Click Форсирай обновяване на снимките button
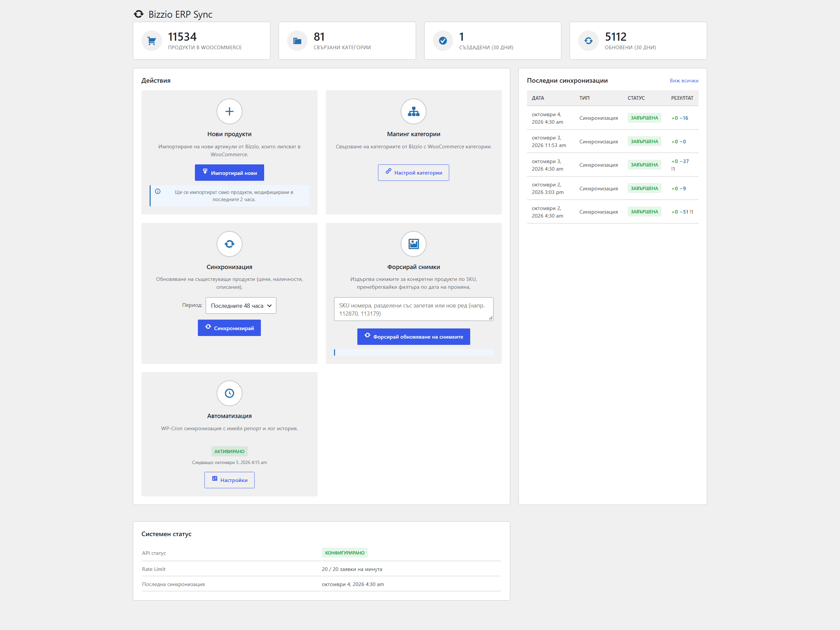Screen dimensions: 840x630 (x=413, y=336)
